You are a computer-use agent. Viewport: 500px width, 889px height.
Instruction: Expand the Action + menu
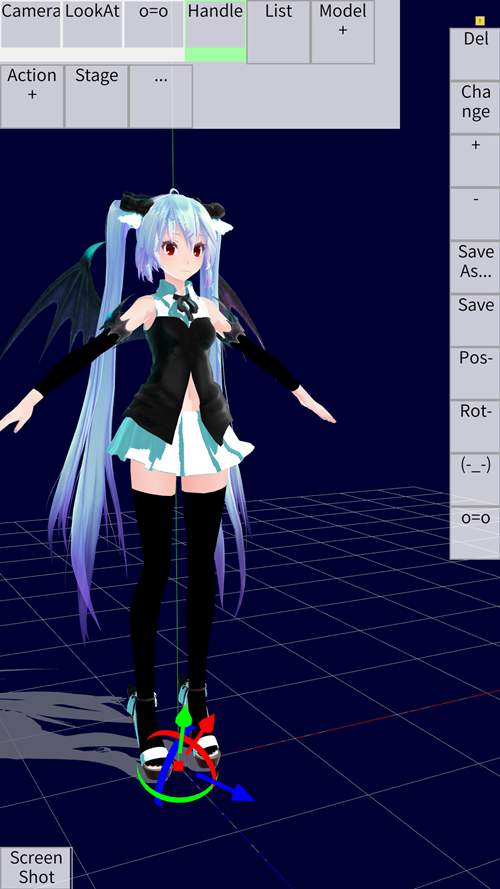coord(32,96)
